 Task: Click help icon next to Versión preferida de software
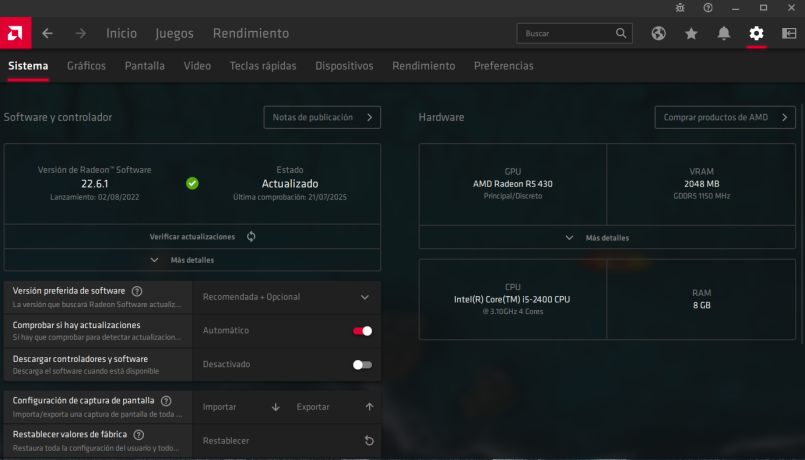(x=137, y=291)
